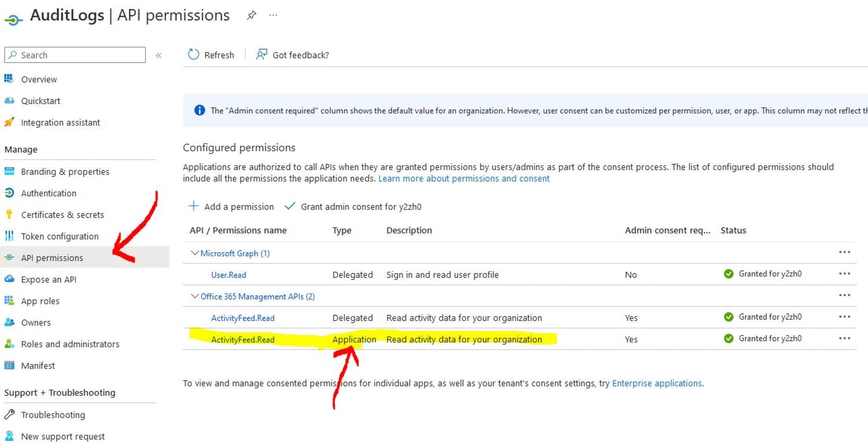Viewport: 868px width, 446px height.
Task: Open the Overview page in the sidebar
Action: click(39, 79)
